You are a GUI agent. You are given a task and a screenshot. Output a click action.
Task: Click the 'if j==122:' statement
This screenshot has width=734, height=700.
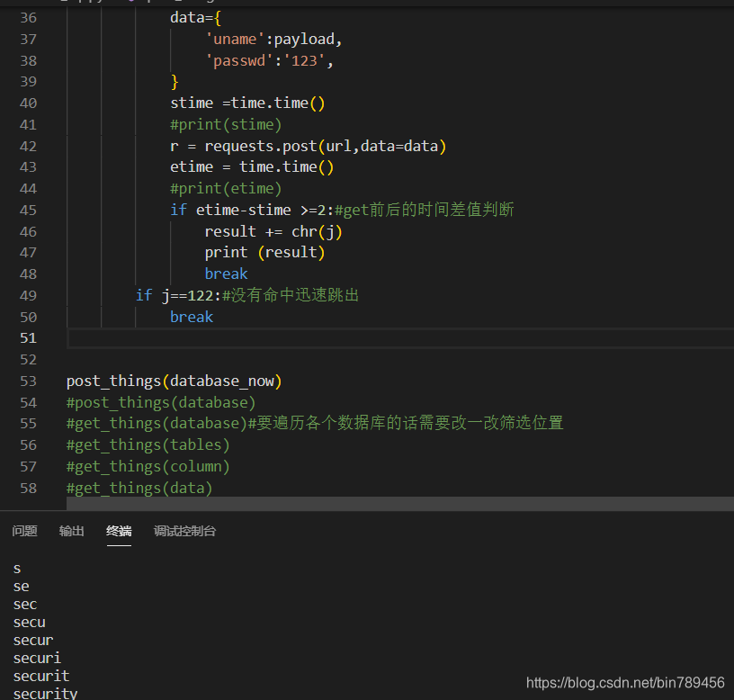coord(178,295)
